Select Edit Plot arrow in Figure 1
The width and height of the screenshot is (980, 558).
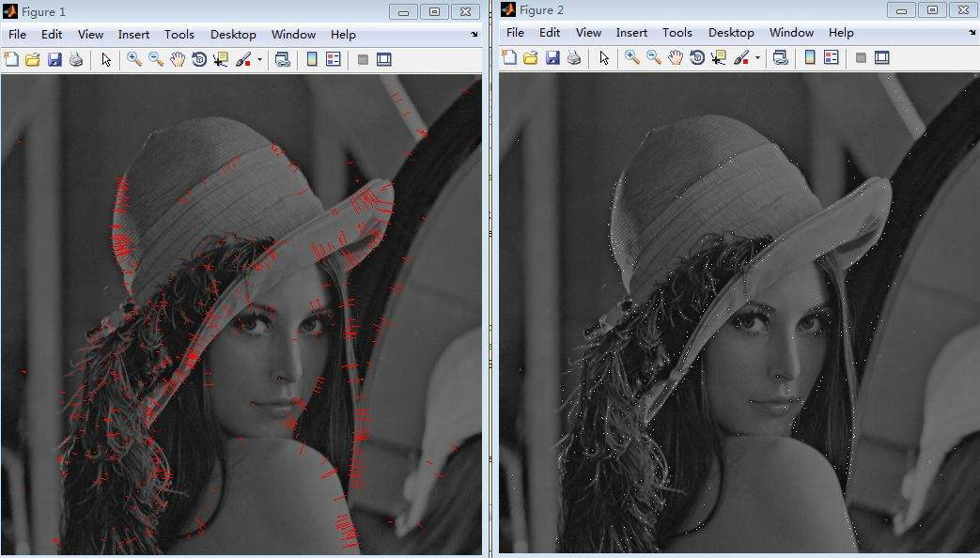105,59
